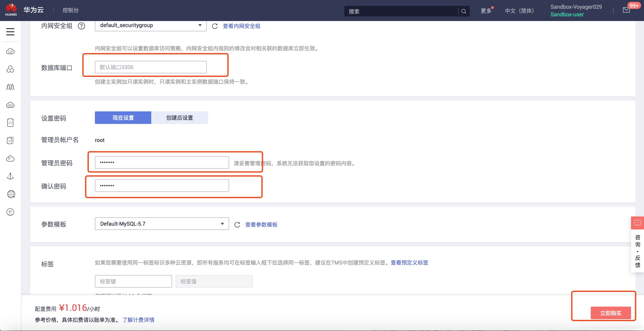The width and height of the screenshot is (644, 331).
Task: Focus the 标签键 input field
Action: click(133, 281)
